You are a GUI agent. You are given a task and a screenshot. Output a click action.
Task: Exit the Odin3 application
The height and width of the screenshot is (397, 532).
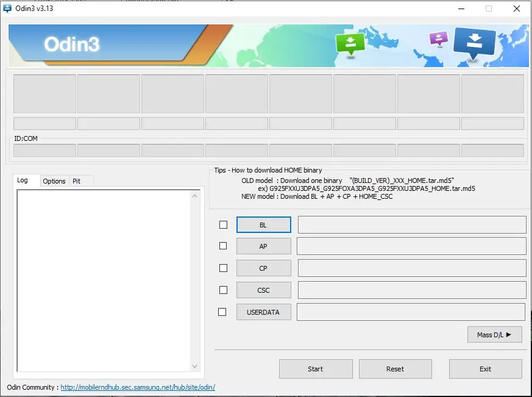(x=486, y=369)
